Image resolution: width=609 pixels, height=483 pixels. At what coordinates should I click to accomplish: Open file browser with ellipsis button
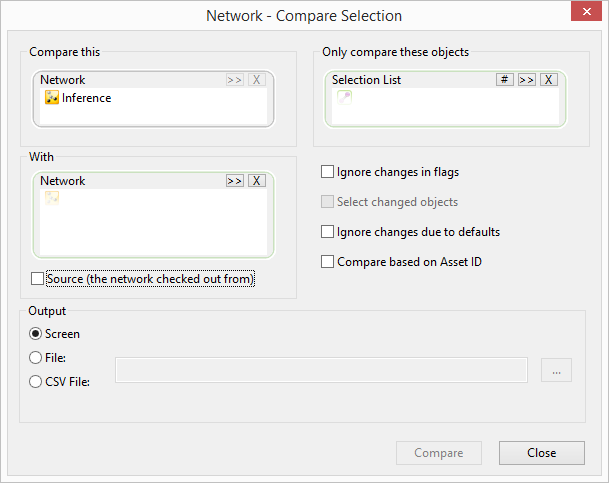click(557, 370)
